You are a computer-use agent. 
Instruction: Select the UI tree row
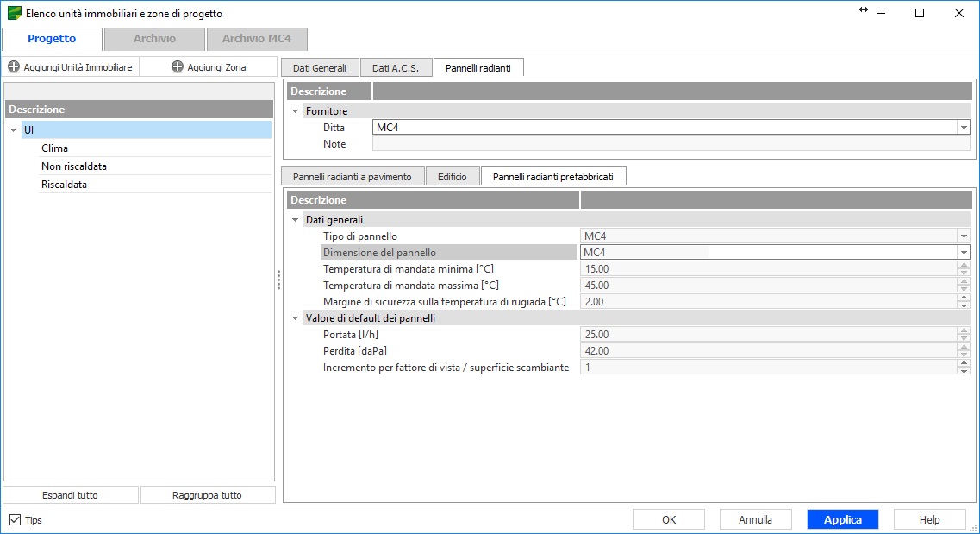point(147,130)
